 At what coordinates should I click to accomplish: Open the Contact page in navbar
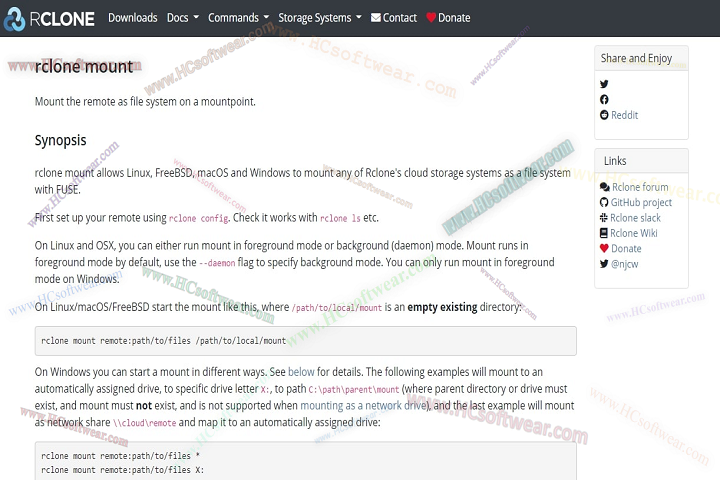pyautogui.click(x=393, y=17)
